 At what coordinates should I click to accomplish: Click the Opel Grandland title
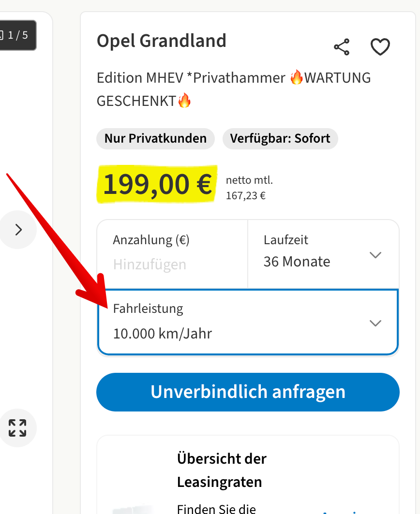(x=162, y=41)
